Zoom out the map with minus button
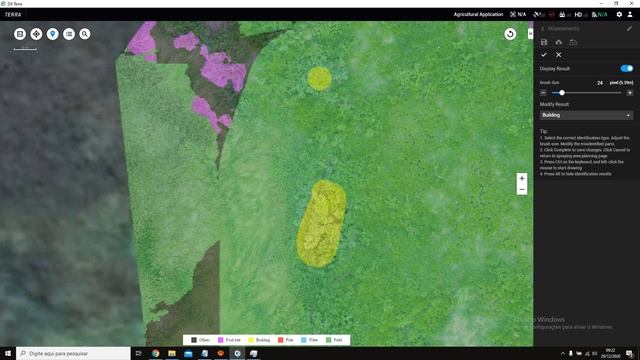Viewport: 640px width, 360px height. click(522, 190)
